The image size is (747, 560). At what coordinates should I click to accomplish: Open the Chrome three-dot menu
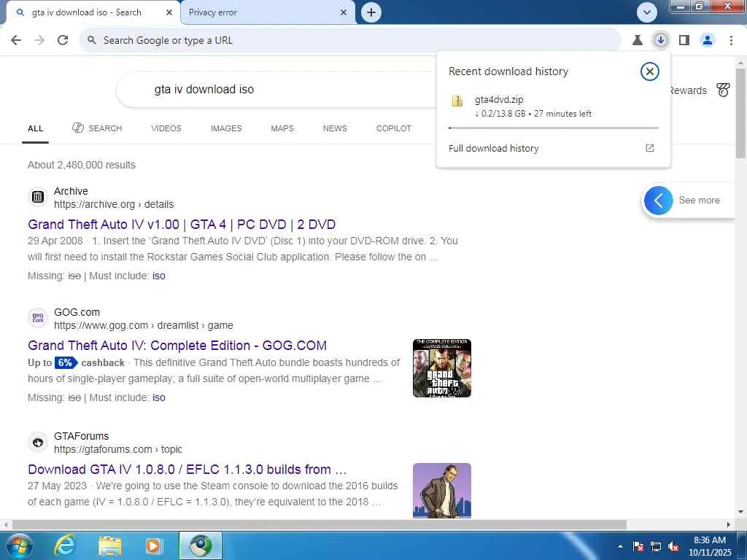[731, 40]
